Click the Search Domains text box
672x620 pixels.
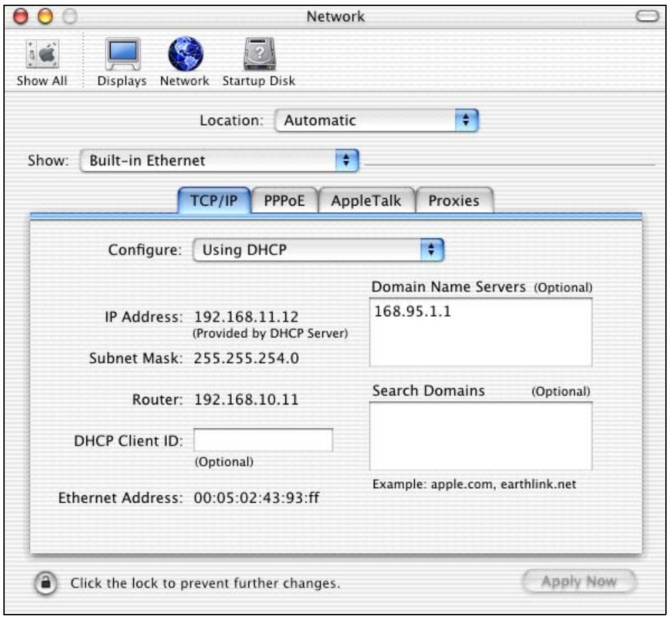pos(480,436)
